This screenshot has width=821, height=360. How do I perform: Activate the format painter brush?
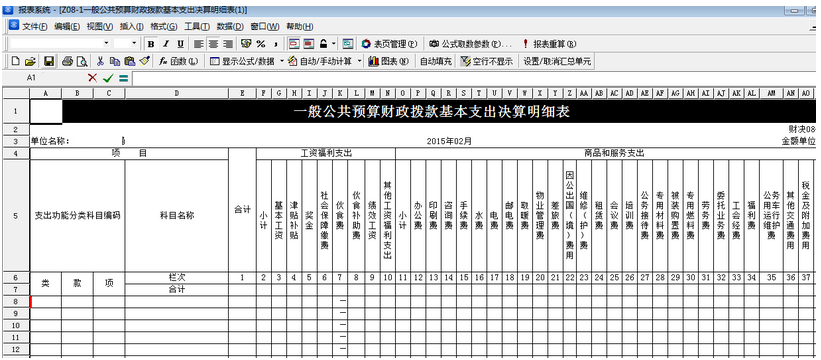(x=145, y=62)
